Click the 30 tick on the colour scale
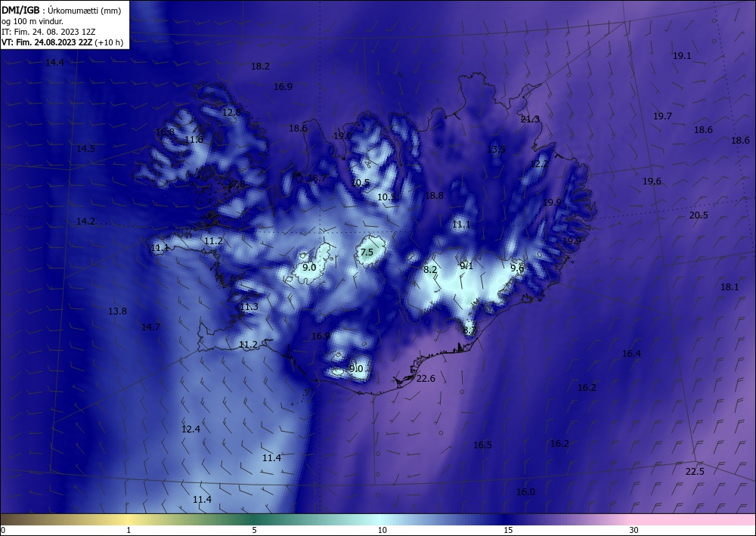This screenshot has width=756, height=536. click(x=634, y=531)
